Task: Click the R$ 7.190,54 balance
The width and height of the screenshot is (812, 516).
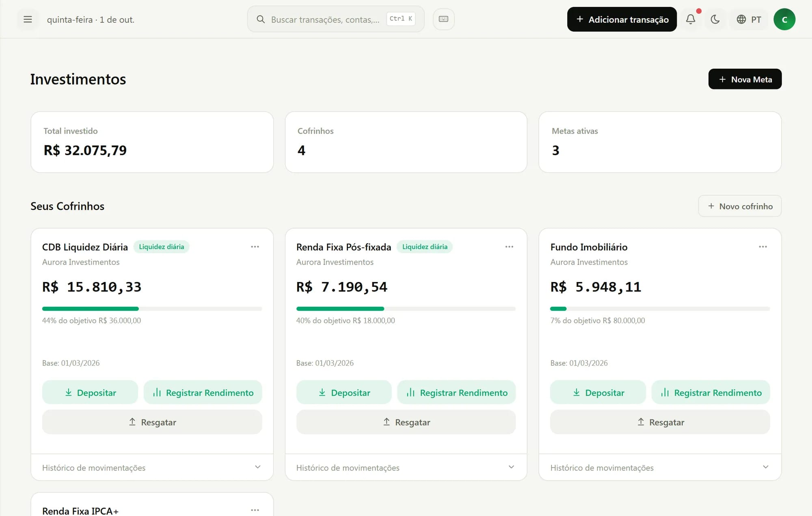Action: (x=342, y=287)
